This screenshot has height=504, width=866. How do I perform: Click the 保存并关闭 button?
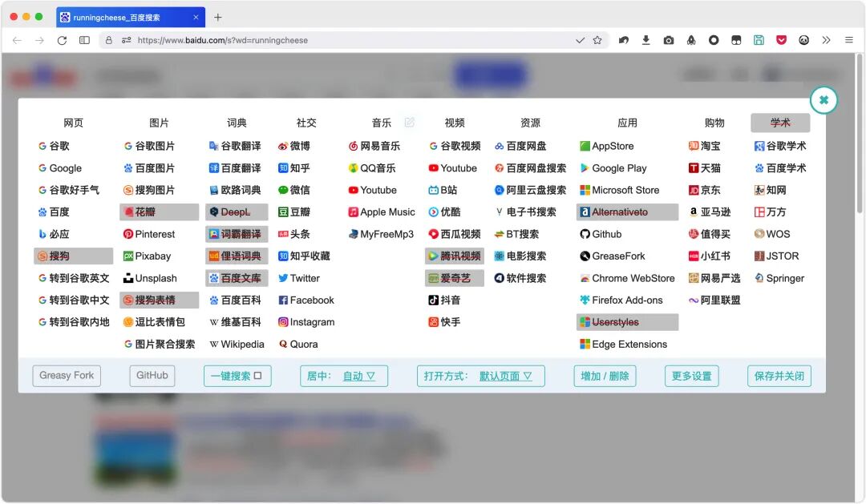779,376
